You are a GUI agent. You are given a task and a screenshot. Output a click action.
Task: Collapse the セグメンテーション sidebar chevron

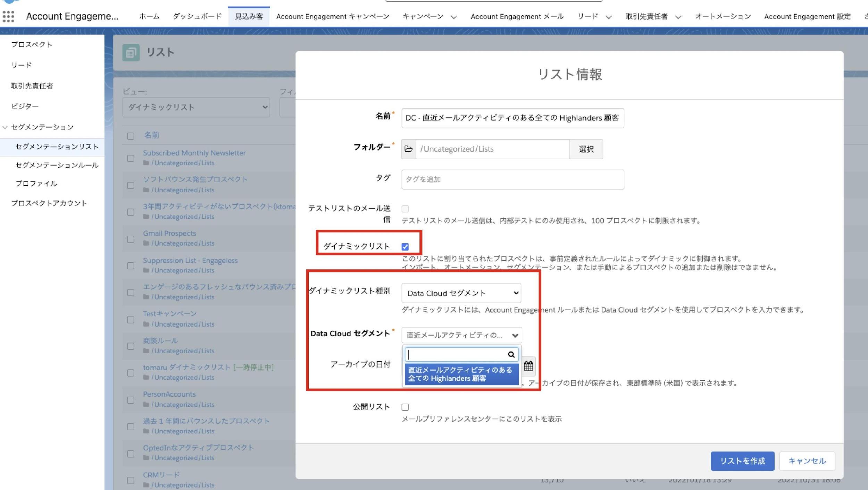point(5,127)
